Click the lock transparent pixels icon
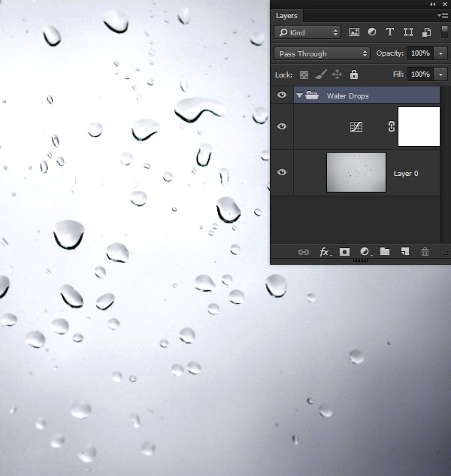The width and height of the screenshot is (451, 476). (304, 74)
